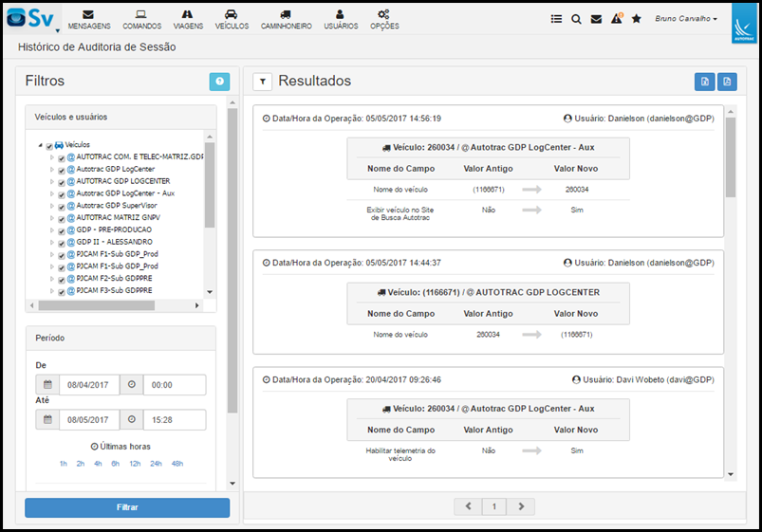Image resolution: width=762 pixels, height=532 pixels.
Task: Open the envelope mail icon beside search
Action: click(596, 19)
